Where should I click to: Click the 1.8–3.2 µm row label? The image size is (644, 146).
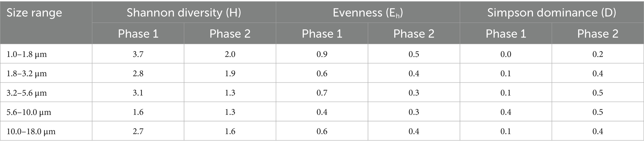(27, 74)
